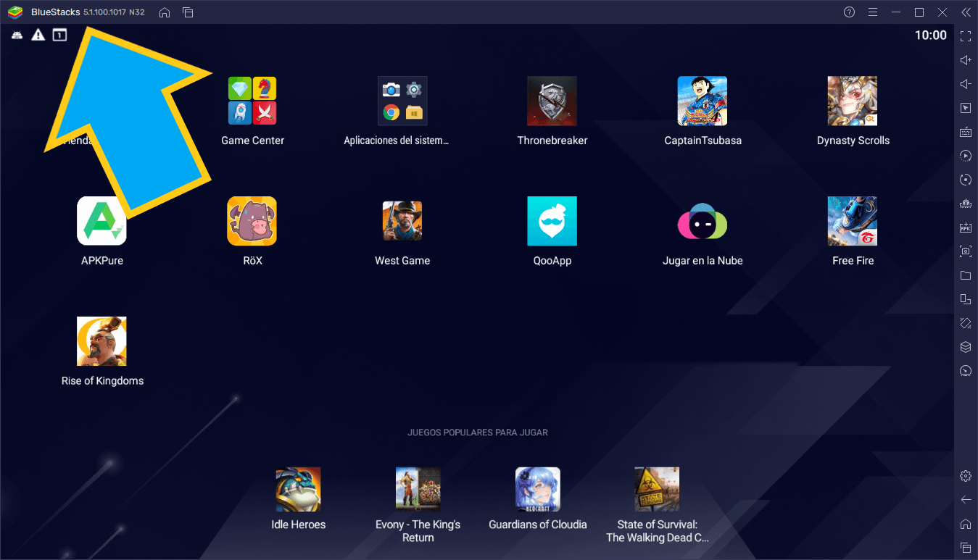Click the Thronebreaker label text
The width and height of the screenshot is (978, 560).
pos(552,141)
